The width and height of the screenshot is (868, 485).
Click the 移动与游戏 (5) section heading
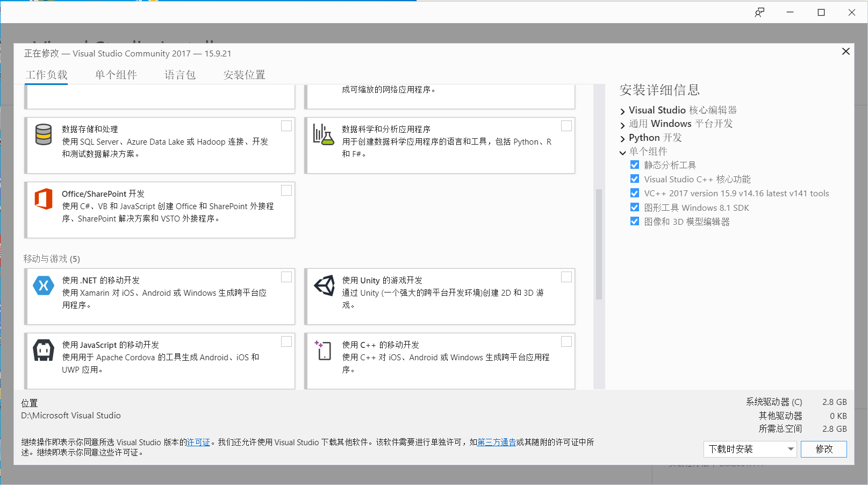click(x=52, y=259)
